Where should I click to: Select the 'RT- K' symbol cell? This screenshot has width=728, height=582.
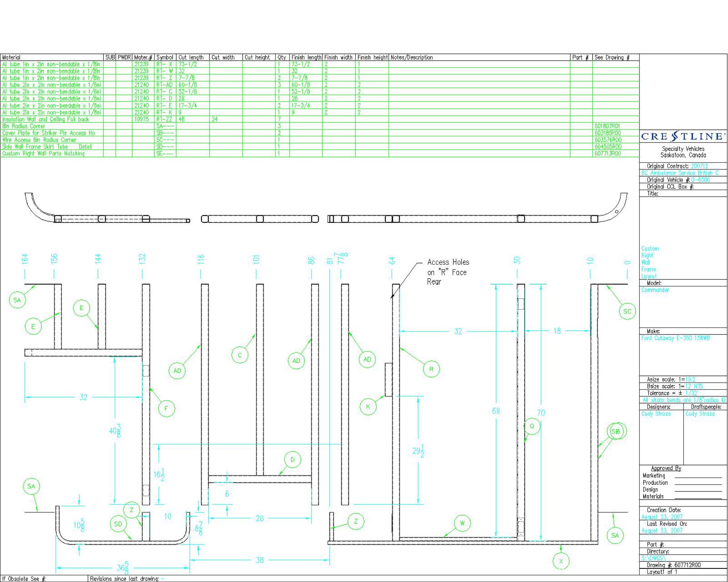pos(165,113)
